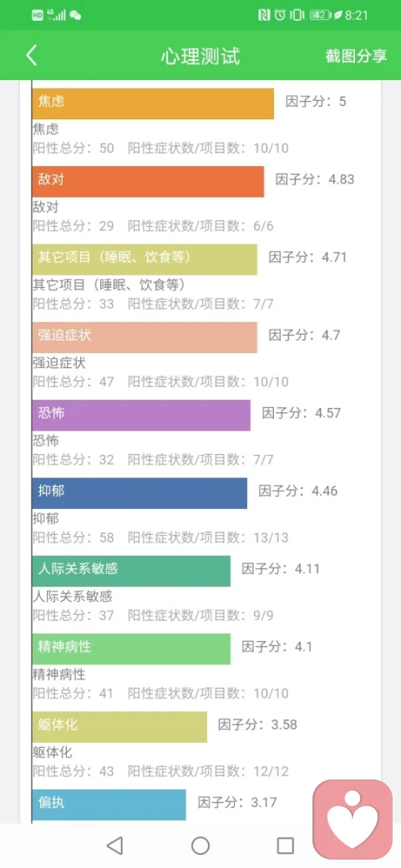Image resolution: width=401 pixels, height=868 pixels.
Task: Tap the alarm clock status icon
Action: 280,16
